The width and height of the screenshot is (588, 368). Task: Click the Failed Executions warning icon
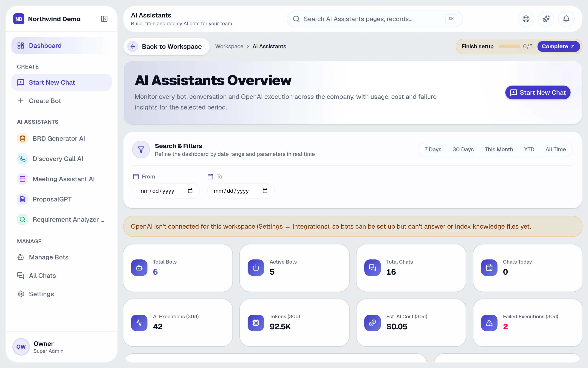[x=489, y=323]
